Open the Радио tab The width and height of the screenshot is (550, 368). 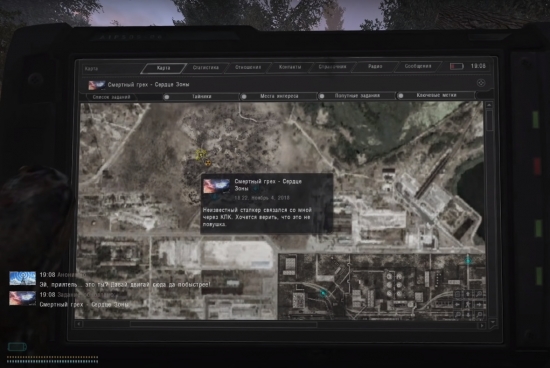(375, 66)
